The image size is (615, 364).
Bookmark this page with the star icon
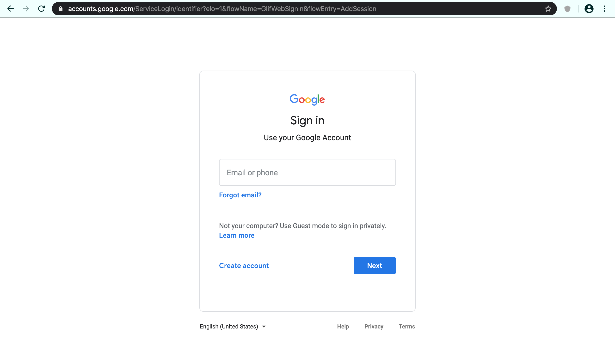(548, 9)
